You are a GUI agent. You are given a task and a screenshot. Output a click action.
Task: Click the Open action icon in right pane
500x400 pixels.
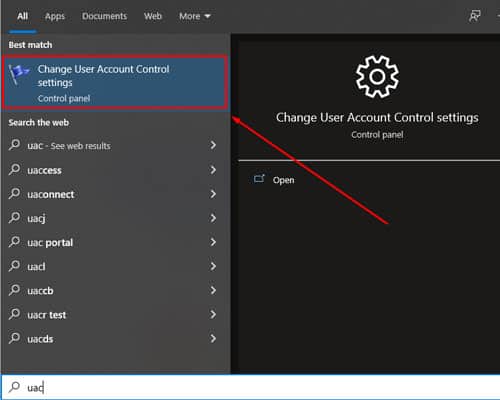point(259,179)
